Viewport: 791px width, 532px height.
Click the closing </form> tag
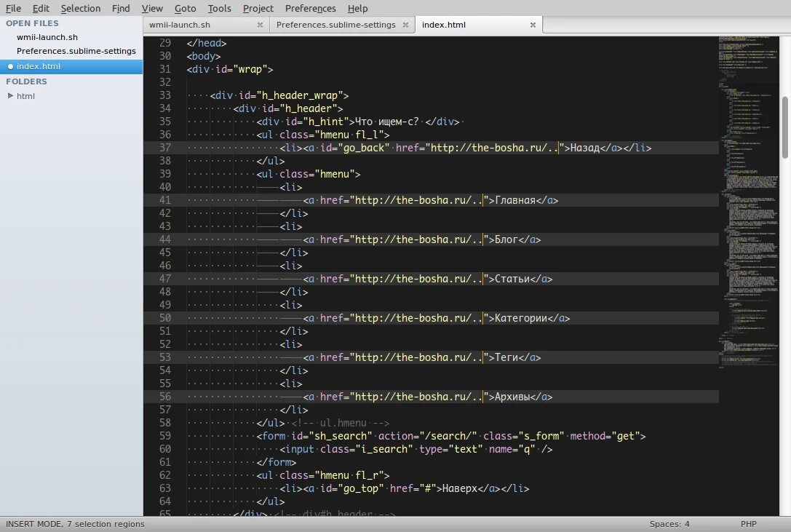coord(277,462)
